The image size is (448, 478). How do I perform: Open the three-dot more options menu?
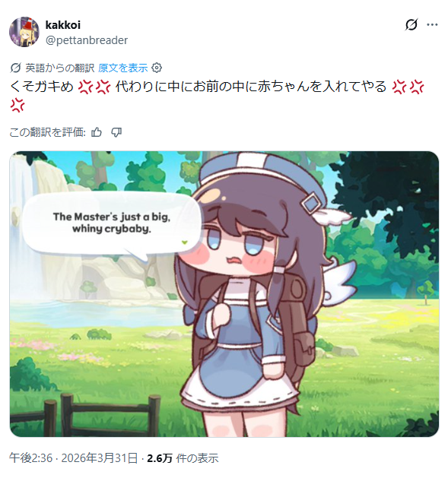pyautogui.click(x=432, y=24)
